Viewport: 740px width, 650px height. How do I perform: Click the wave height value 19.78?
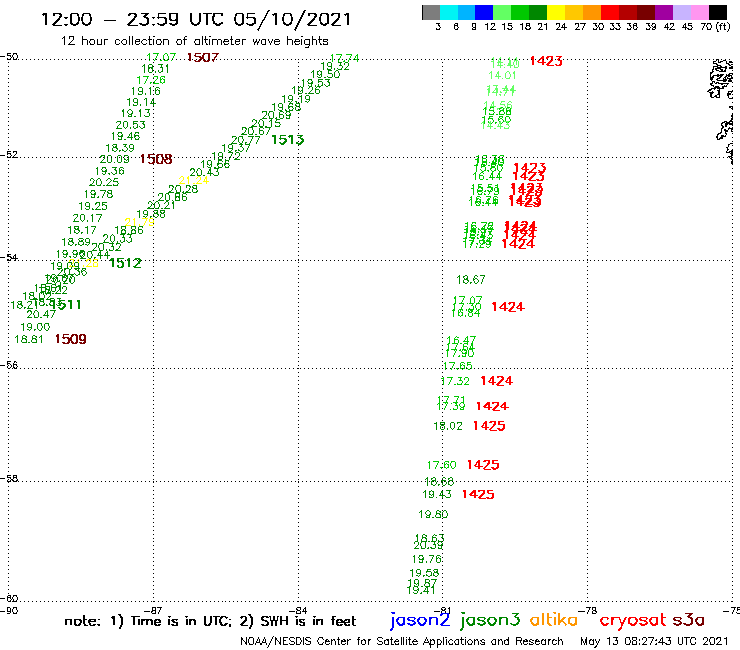pyautogui.click(x=98, y=194)
